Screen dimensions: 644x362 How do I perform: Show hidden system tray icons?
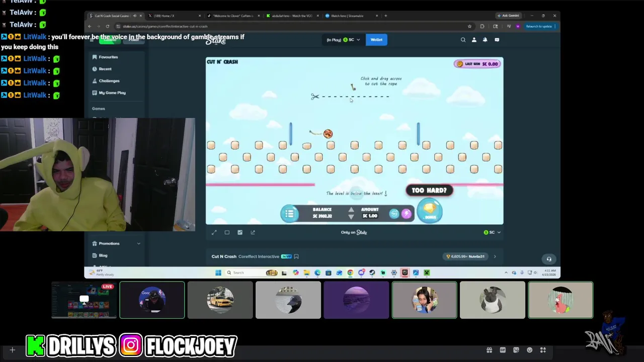506,273
